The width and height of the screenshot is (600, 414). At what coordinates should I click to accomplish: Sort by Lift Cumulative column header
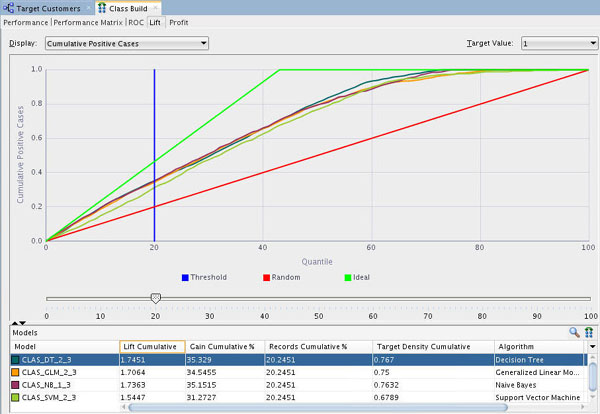(x=152, y=347)
